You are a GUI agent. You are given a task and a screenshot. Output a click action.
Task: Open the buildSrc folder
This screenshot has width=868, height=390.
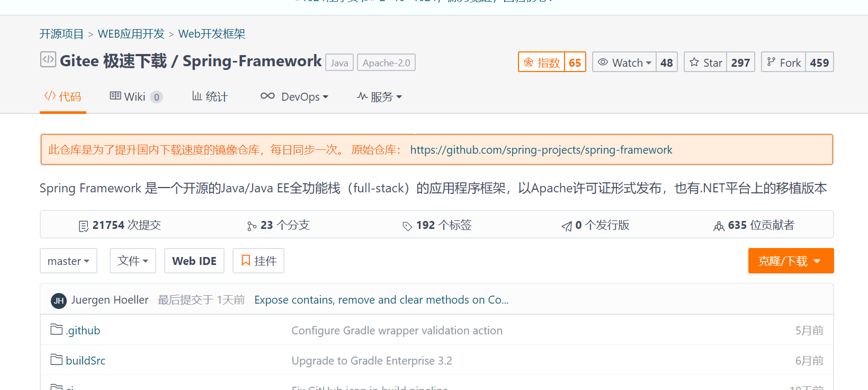coord(86,361)
